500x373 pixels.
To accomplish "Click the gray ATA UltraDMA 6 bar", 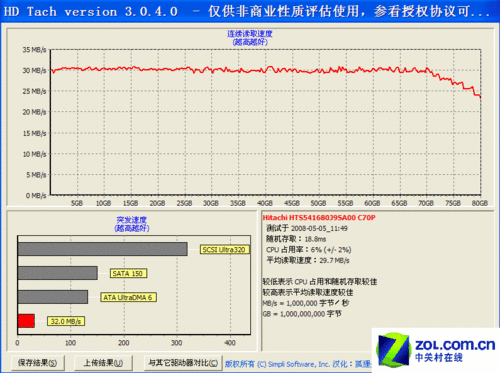I will [53, 297].
